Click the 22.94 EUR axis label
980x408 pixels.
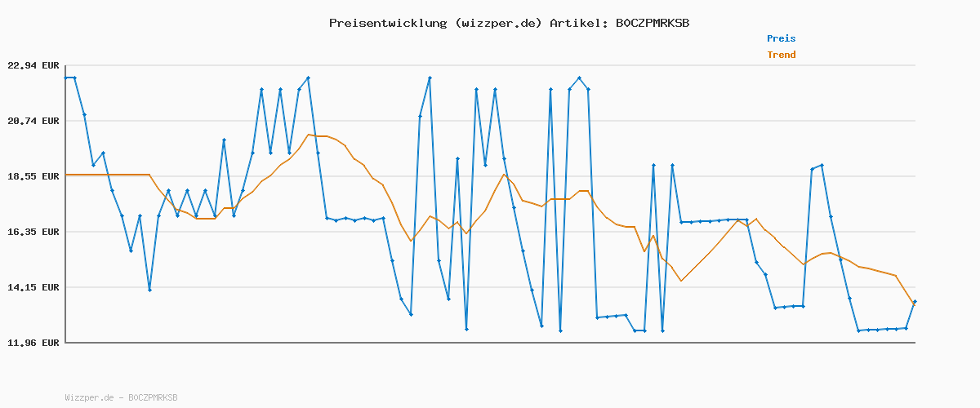tap(33, 65)
